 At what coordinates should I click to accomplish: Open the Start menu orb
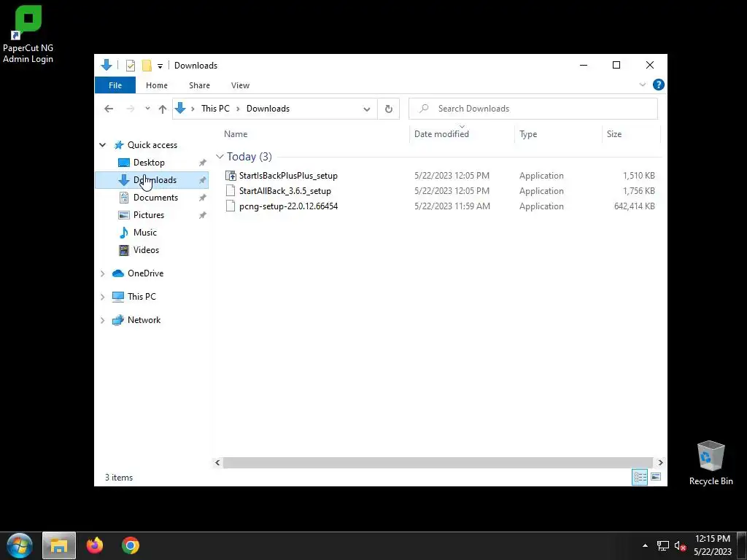20,545
